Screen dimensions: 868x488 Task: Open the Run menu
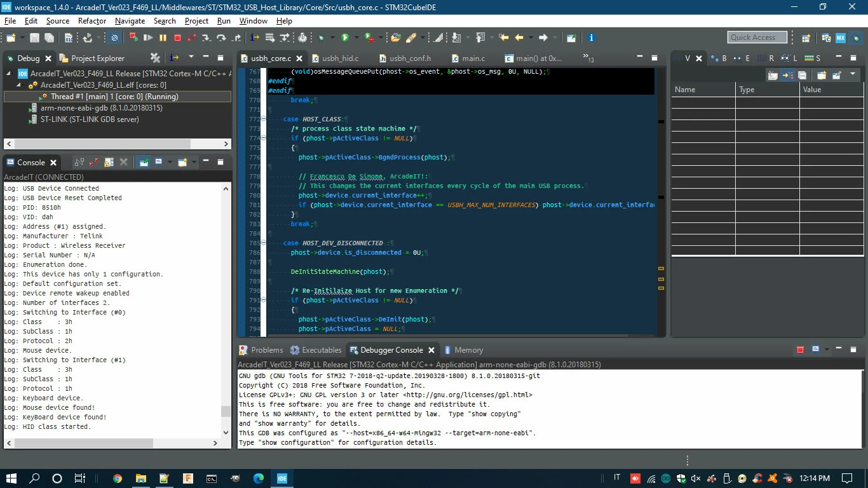(224, 21)
